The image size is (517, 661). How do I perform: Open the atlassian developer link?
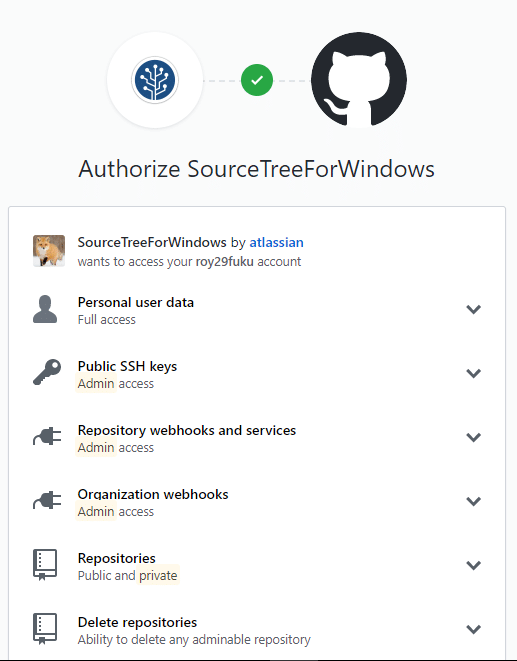276,242
